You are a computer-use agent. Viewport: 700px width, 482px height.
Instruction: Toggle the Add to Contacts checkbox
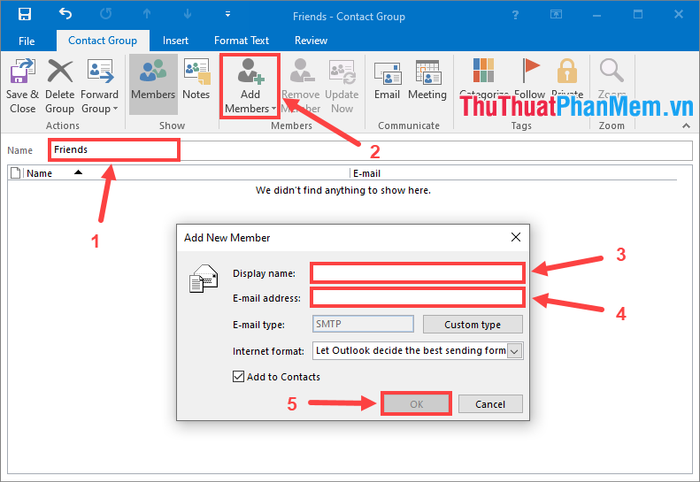(240, 377)
